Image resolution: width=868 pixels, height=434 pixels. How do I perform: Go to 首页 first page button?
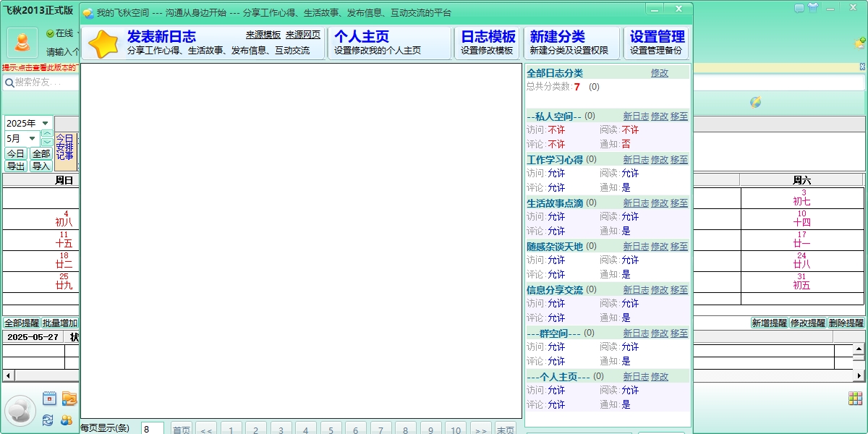[181, 429]
